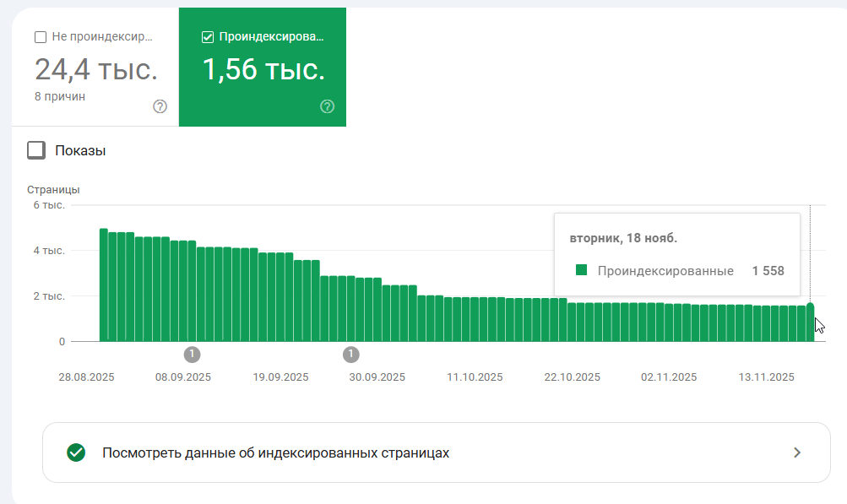Viewport: 847px width, 504px height.
Task: Enable the Показы checkbox
Action: (x=36, y=150)
